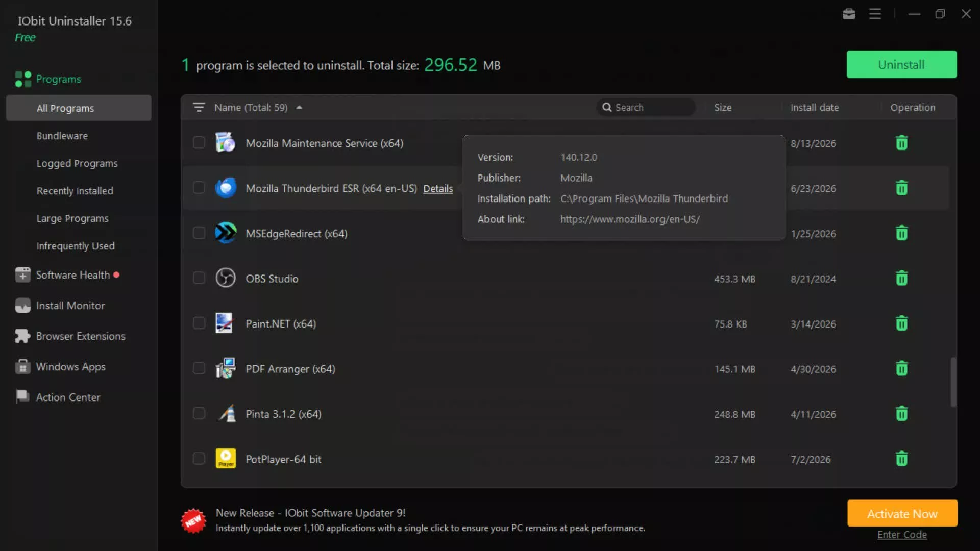This screenshot has width=980, height=551.
Task: Show Recently Installed programs
Action: click(x=75, y=191)
